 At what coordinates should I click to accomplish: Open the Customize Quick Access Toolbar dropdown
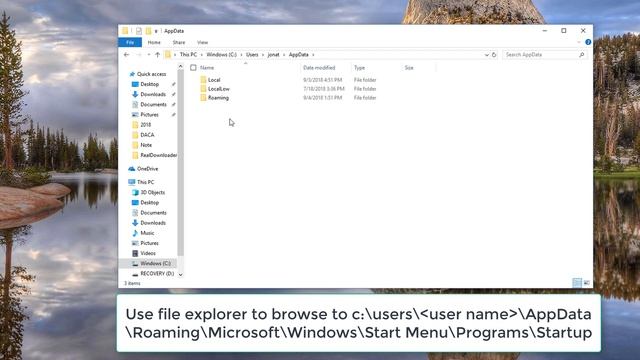pos(156,31)
